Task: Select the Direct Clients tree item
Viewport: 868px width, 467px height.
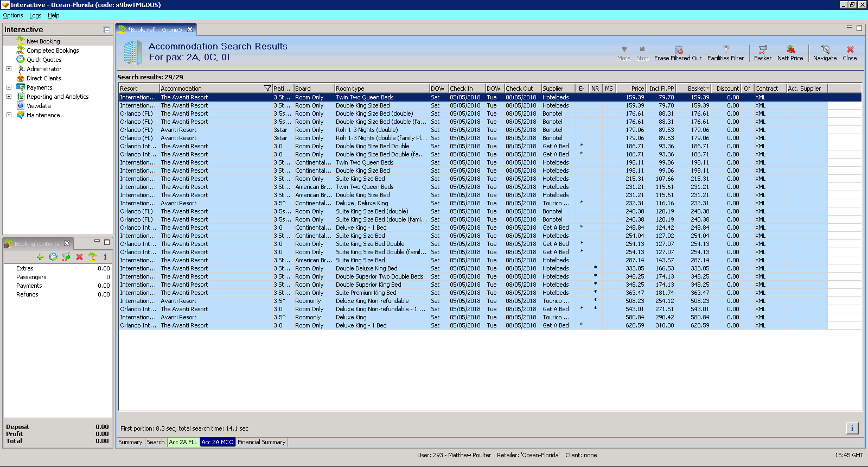Action: pos(44,78)
